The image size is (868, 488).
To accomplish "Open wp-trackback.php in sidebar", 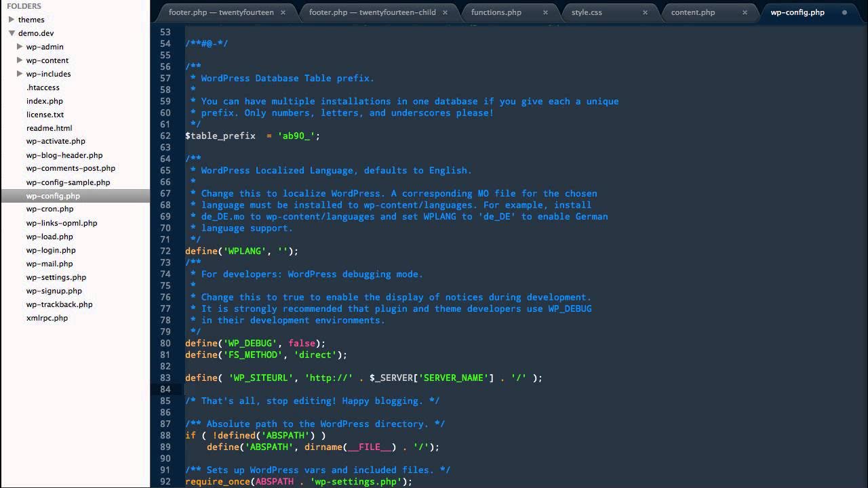I will pos(60,304).
